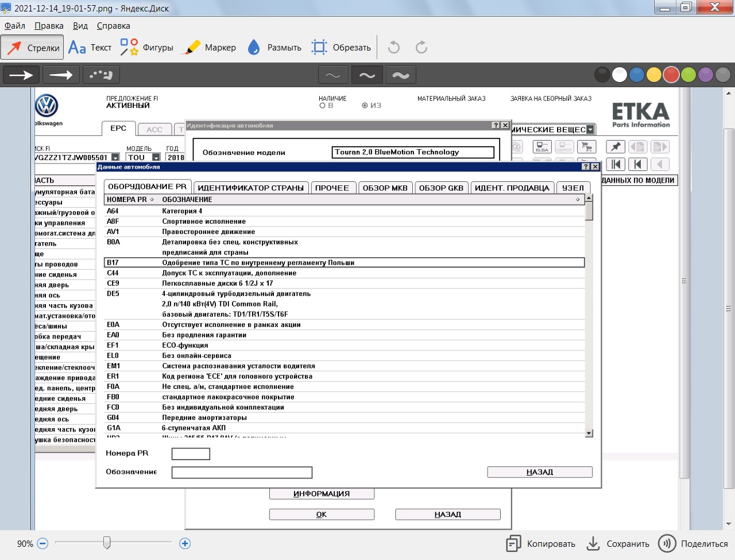Open the МОДЕЛЬ TOU dropdown
Screen dimensions: 735x560
[x=156, y=157]
